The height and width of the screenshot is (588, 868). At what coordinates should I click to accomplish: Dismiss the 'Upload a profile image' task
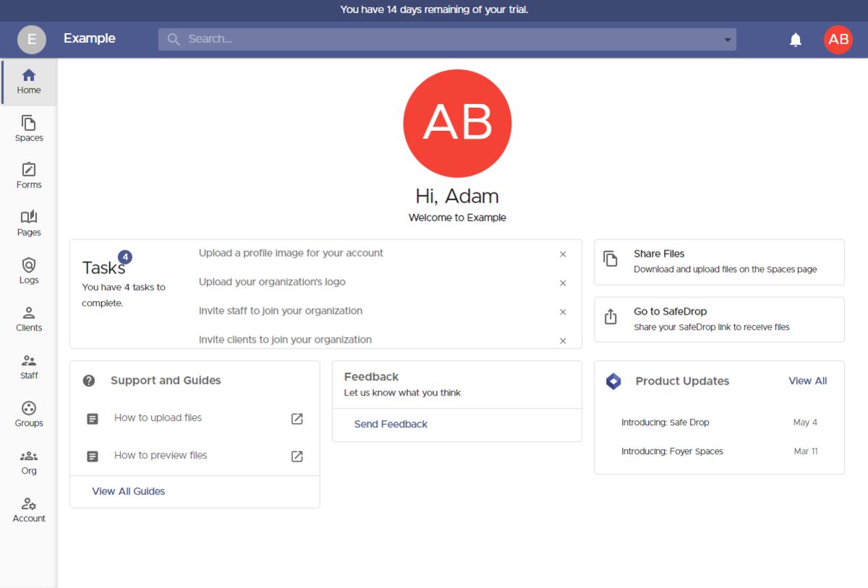pos(563,254)
